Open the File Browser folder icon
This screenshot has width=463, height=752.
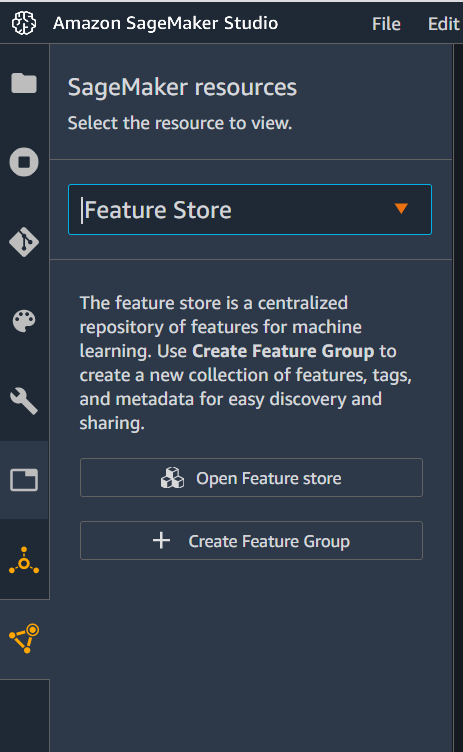[24, 83]
